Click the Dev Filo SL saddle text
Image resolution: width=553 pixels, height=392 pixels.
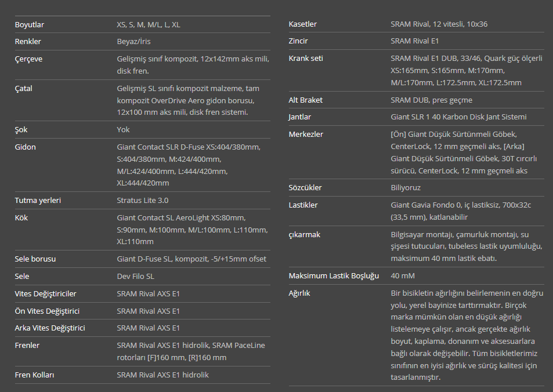click(135, 277)
